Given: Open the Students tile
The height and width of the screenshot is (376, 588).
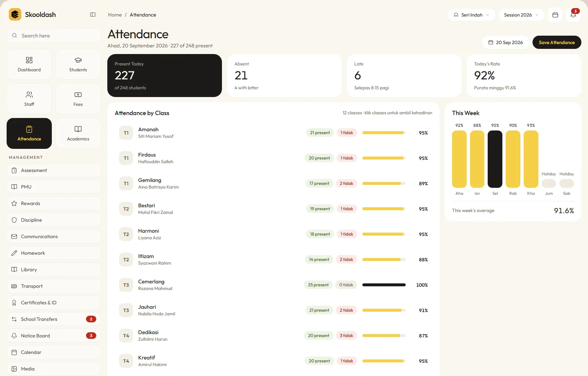Looking at the screenshot, I should [78, 64].
